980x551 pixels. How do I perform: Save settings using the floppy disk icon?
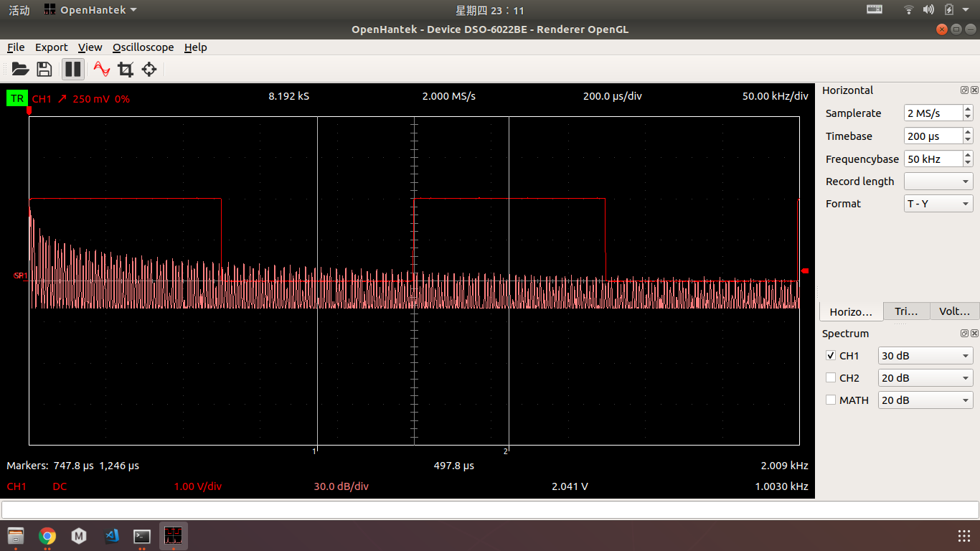pyautogui.click(x=44, y=70)
